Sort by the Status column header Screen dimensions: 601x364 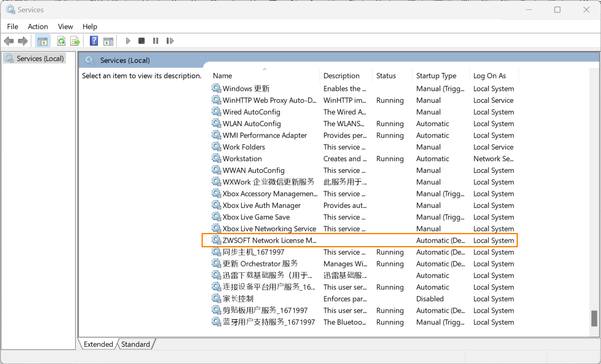click(393, 76)
